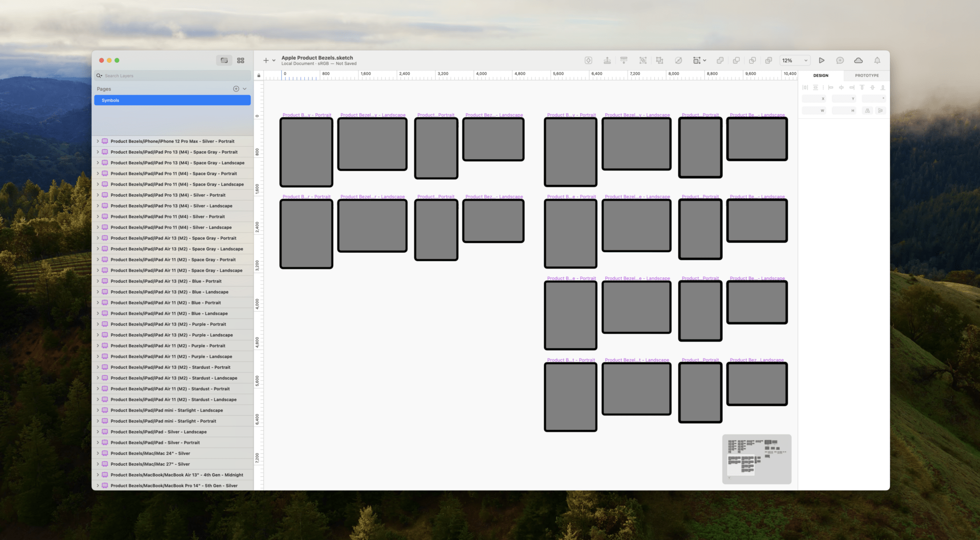Collapse the Pages list chevron
This screenshot has width=980, height=540.
(x=245, y=89)
